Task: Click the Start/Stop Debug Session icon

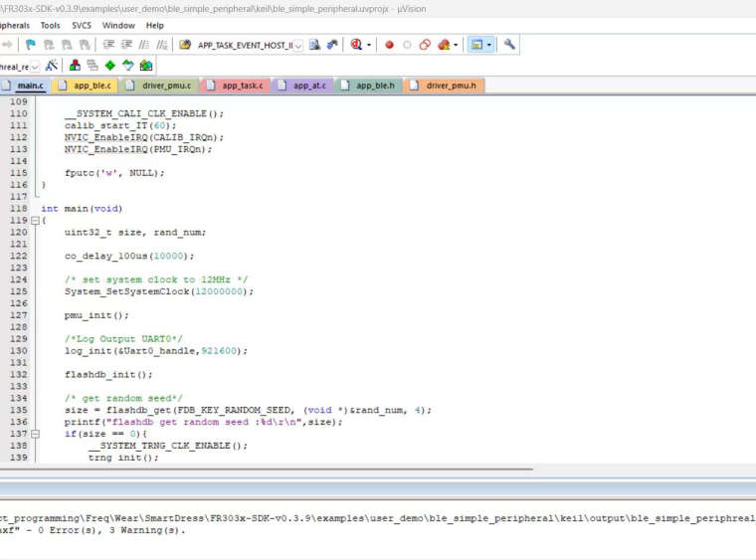Action: pos(357,45)
